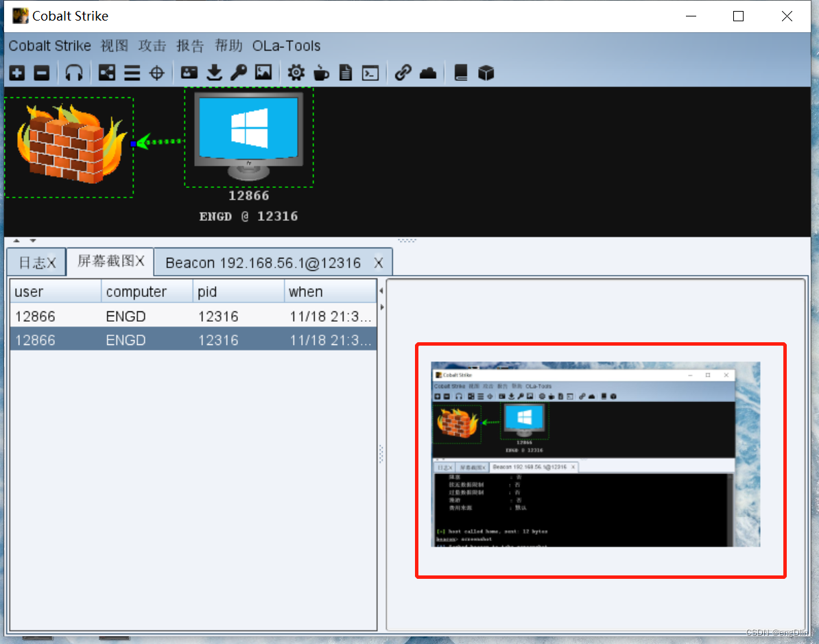Click the document macro icon
The image size is (819, 644).
click(346, 73)
